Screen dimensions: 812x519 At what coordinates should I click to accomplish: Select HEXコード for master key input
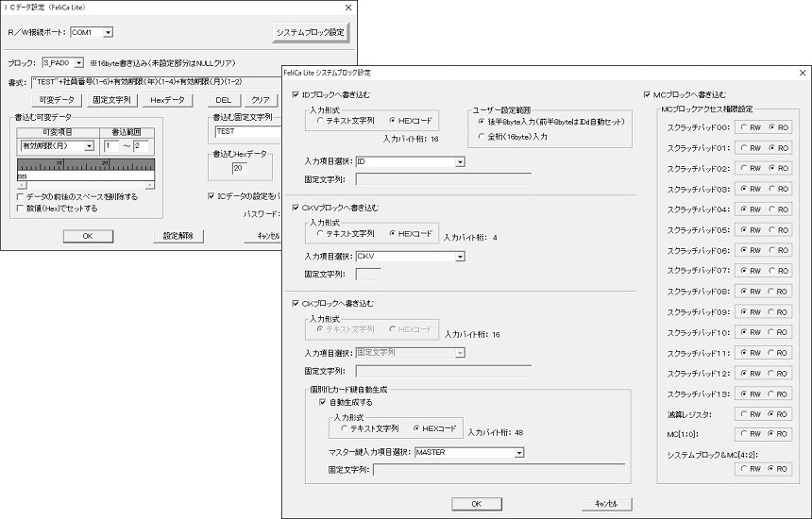point(417,428)
